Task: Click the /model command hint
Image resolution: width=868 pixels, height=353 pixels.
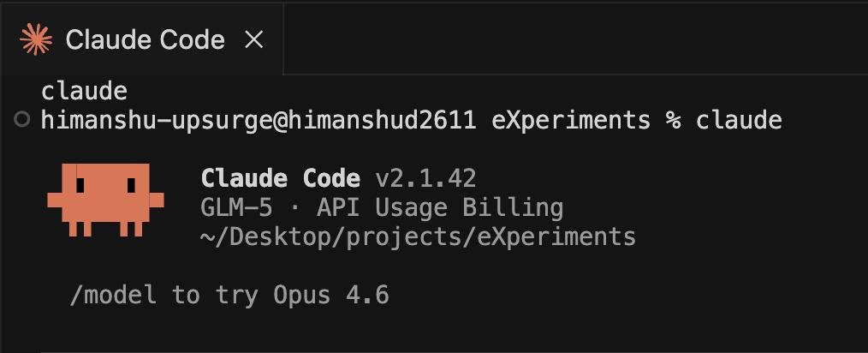Action: click(114, 296)
